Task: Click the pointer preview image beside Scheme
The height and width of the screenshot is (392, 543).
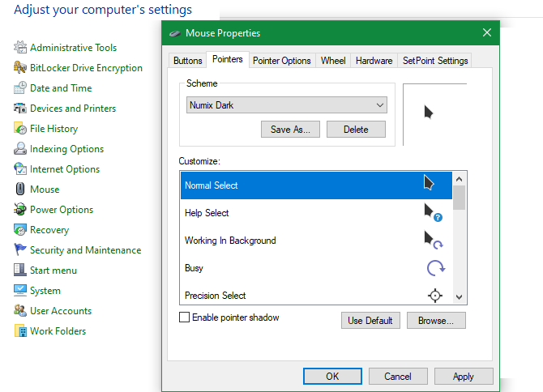Action: click(429, 112)
